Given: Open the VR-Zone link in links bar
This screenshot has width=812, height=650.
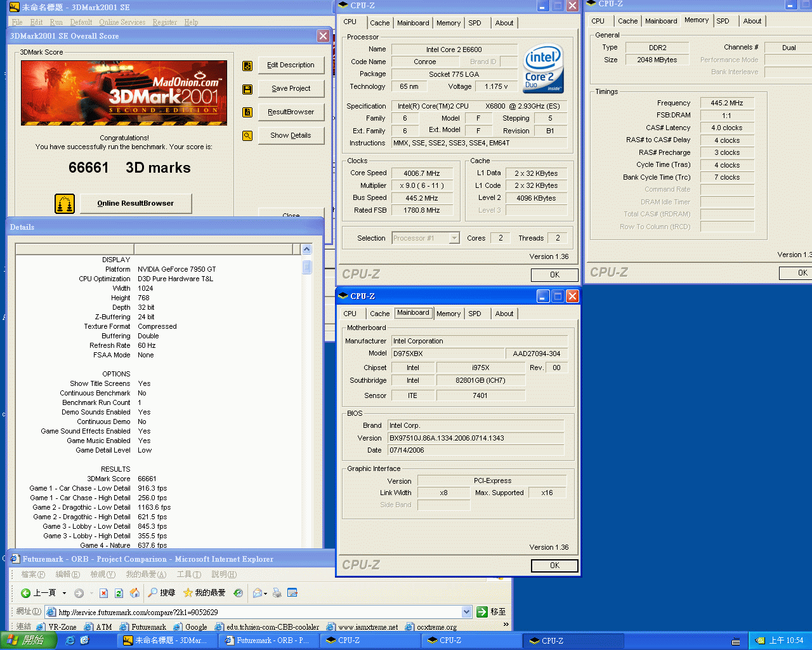Looking at the screenshot, I should pyautogui.click(x=57, y=627).
